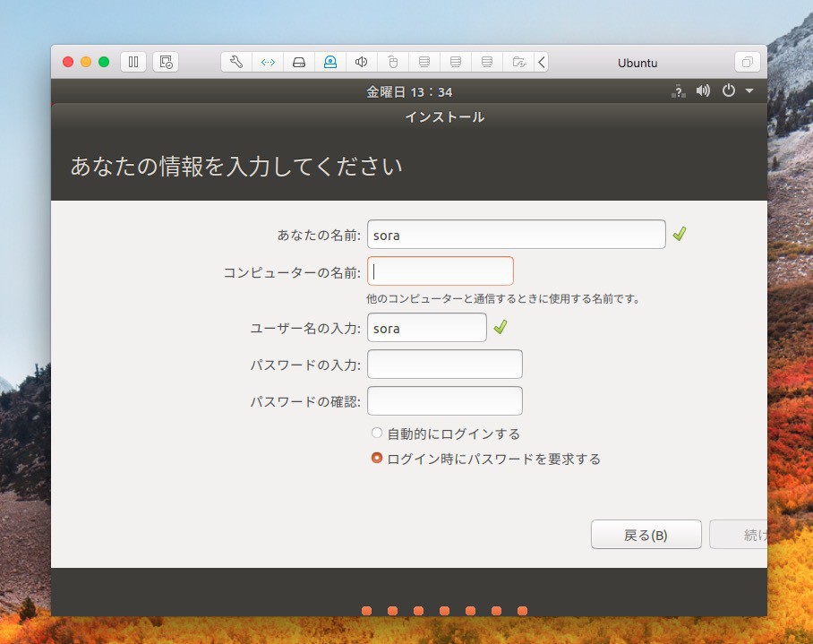Collapse the toolbar device list chevron
The image size is (813, 644).
pos(542,62)
